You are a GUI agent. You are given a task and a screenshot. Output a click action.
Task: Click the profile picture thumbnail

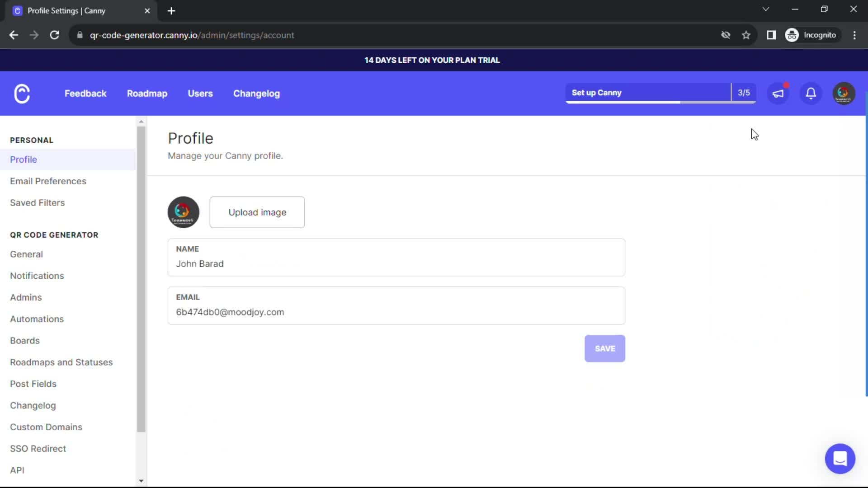pos(183,212)
